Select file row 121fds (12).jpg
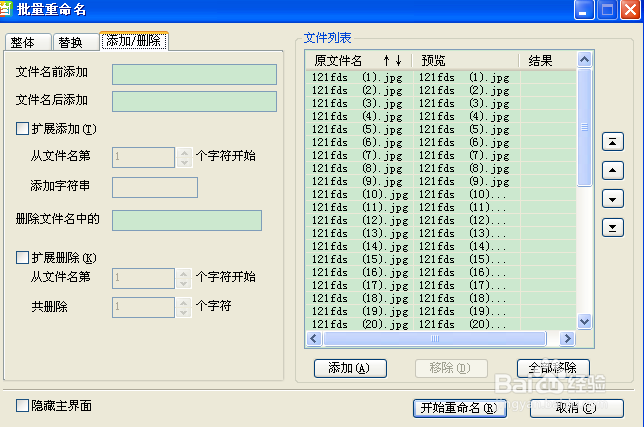The image size is (644, 427). pos(441,220)
